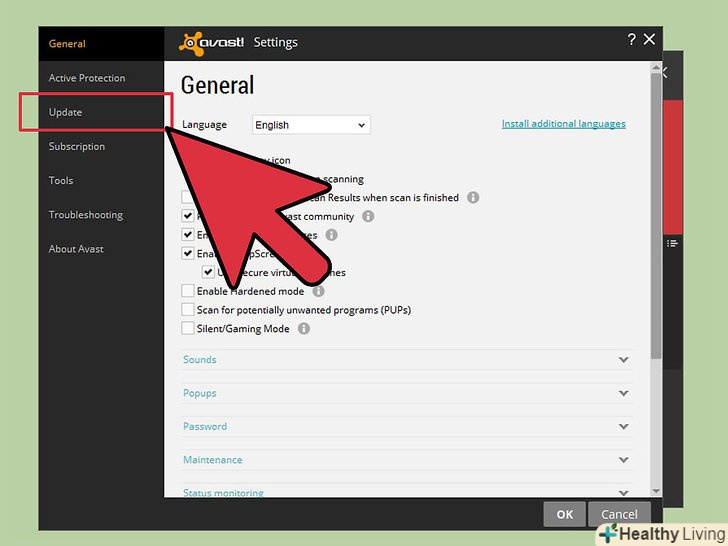Click the OK button

click(565, 514)
